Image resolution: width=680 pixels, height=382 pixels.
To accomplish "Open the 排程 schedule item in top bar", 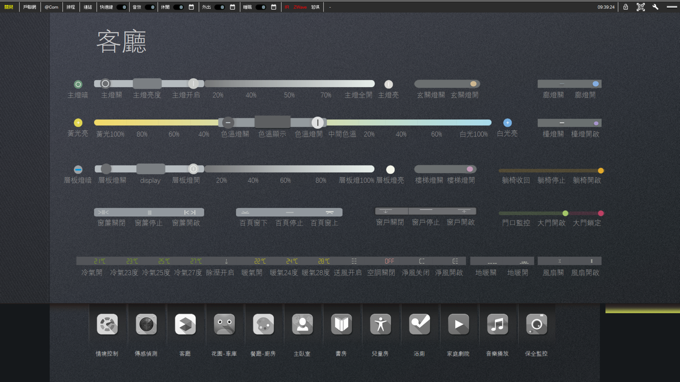I will (71, 7).
